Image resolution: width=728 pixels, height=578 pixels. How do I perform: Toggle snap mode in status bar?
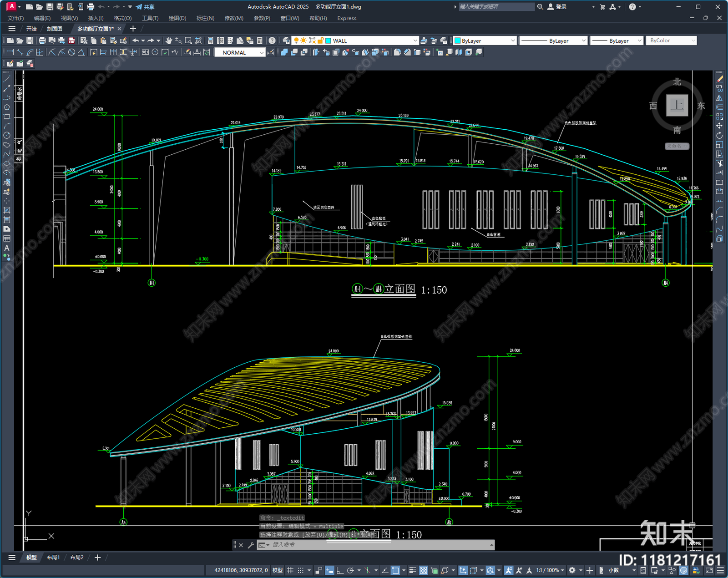pos(301,570)
